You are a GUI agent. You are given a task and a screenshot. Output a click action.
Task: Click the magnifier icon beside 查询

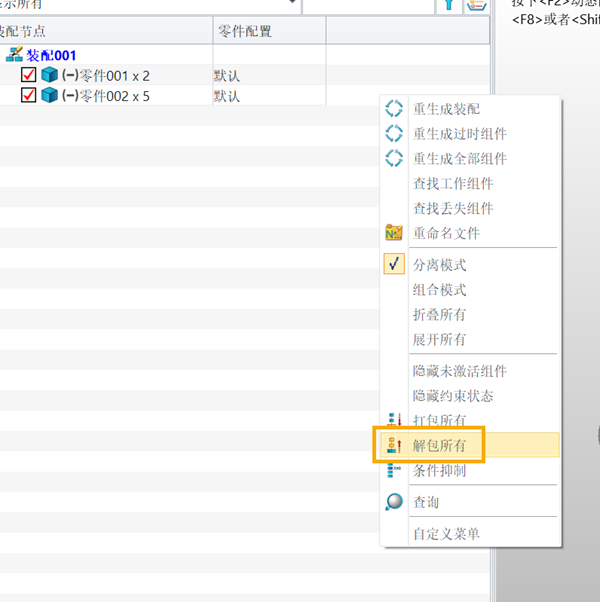pos(394,502)
